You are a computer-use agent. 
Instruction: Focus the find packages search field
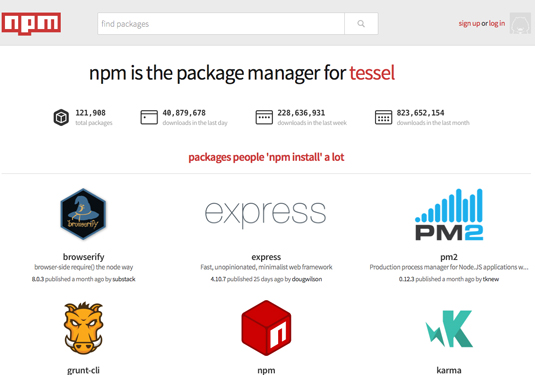coord(221,24)
